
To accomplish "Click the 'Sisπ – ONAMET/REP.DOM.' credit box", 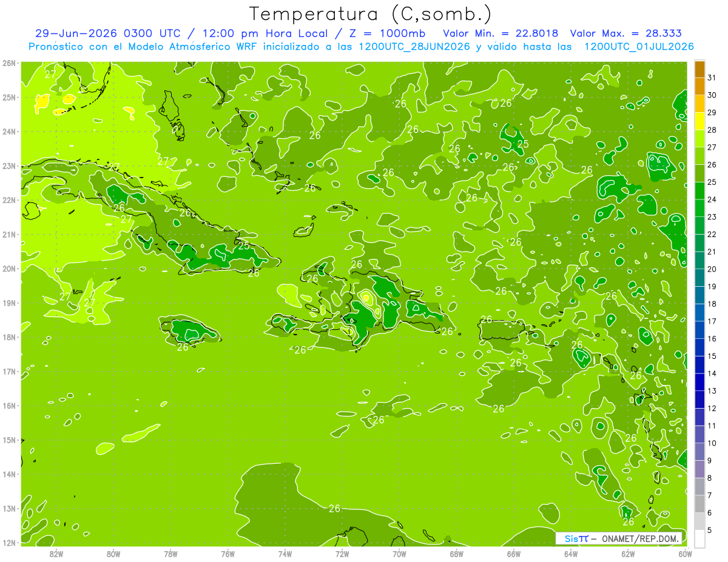I will point(619,538).
